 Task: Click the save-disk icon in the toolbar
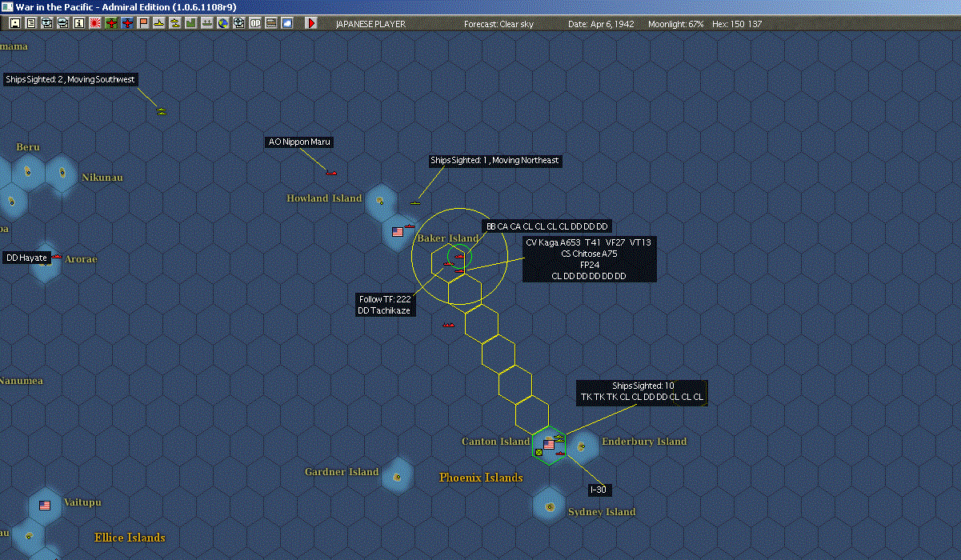coord(15,23)
